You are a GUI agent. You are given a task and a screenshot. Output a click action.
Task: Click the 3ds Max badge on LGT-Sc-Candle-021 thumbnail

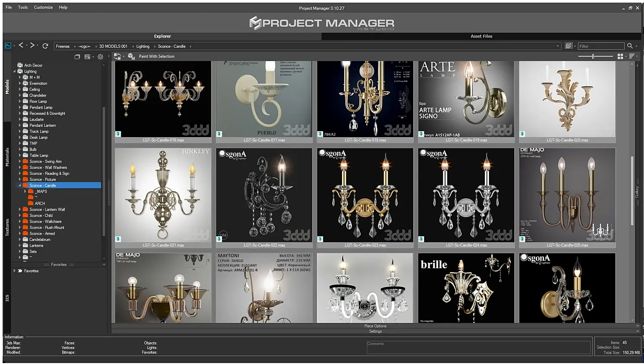tap(118, 239)
